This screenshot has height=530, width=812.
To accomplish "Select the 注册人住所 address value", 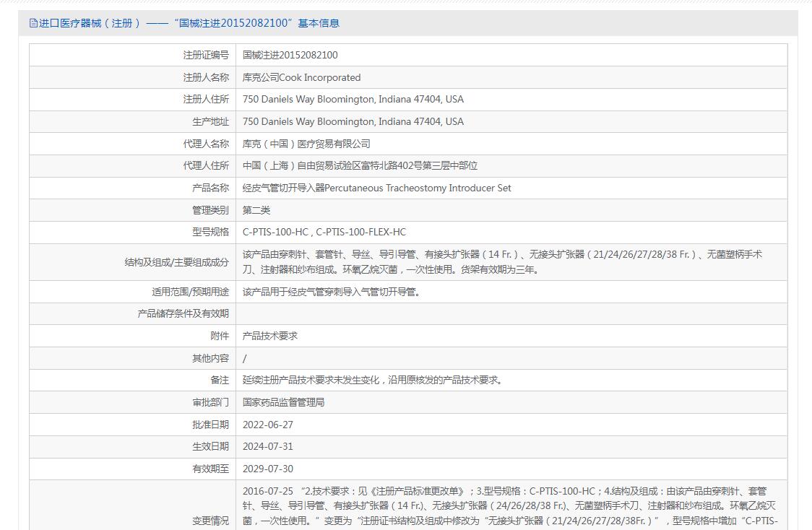I will pyautogui.click(x=353, y=99).
